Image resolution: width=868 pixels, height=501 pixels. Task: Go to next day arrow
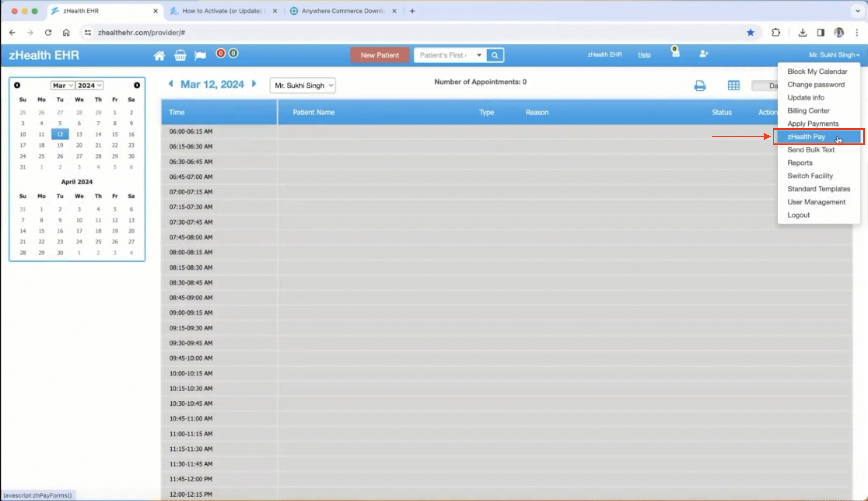coord(254,83)
